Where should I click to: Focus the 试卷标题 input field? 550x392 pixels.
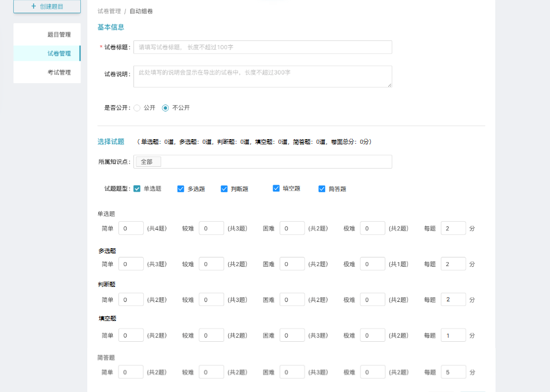pos(263,47)
